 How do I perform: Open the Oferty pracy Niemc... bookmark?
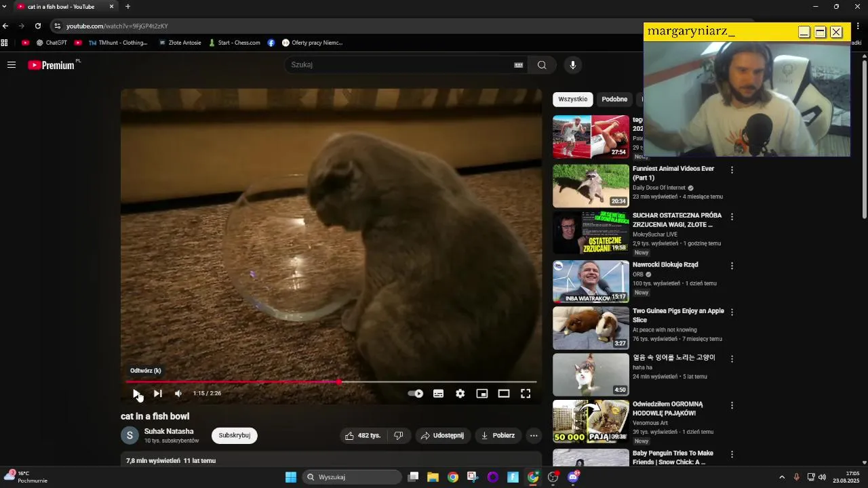tap(312, 43)
